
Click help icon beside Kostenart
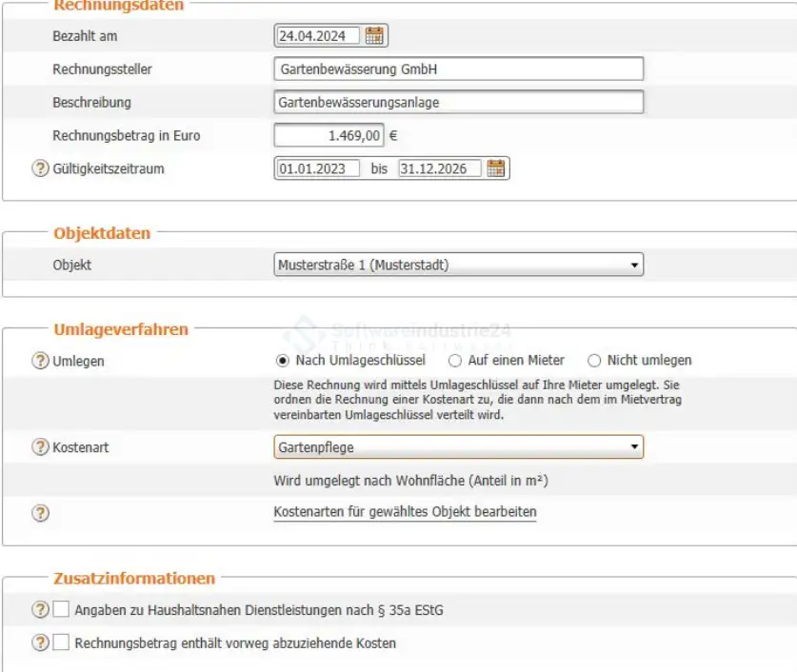tap(40, 447)
